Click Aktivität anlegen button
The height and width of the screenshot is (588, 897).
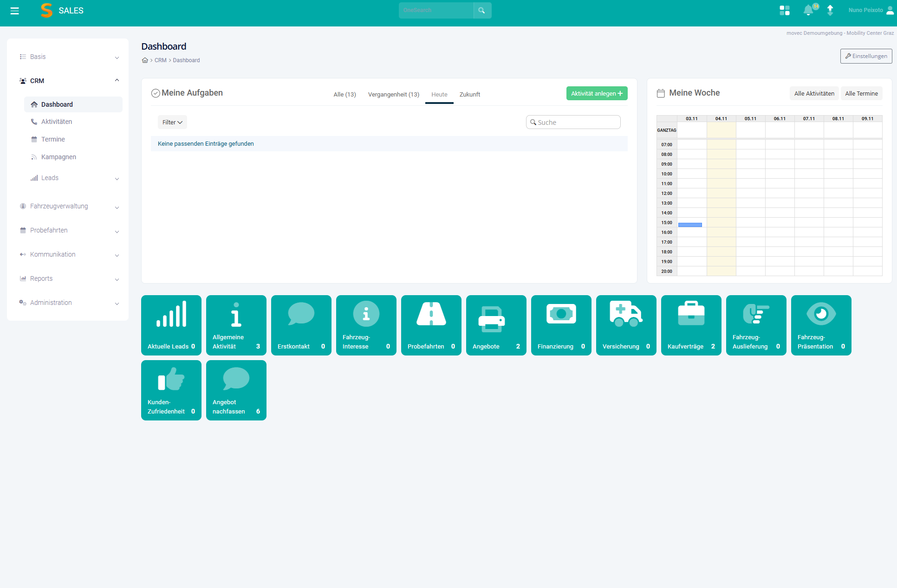pos(597,93)
